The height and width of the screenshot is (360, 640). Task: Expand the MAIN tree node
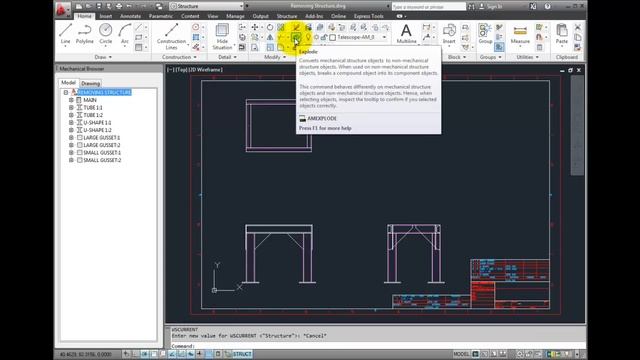71,100
